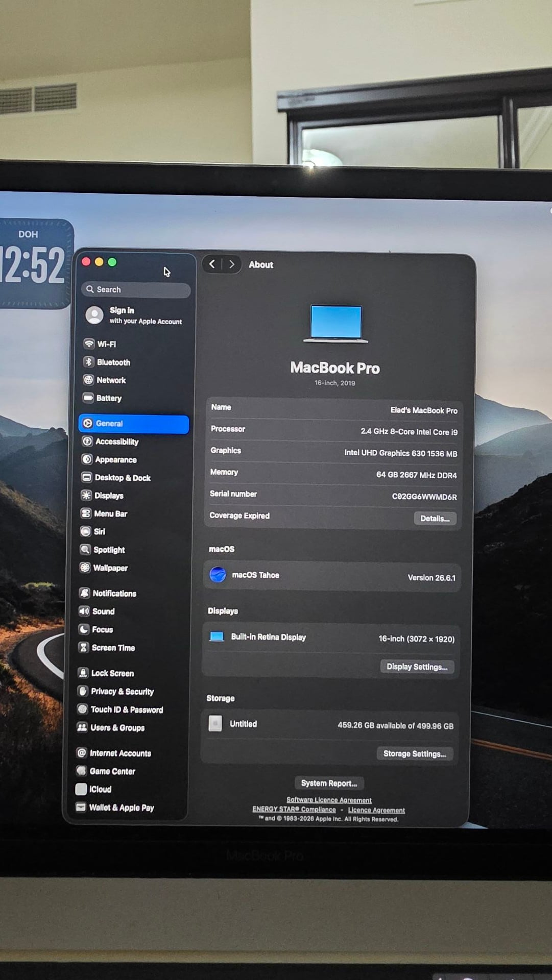The width and height of the screenshot is (552, 980).
Task: Click 459.26 GB available storage text
Action: [x=395, y=726]
